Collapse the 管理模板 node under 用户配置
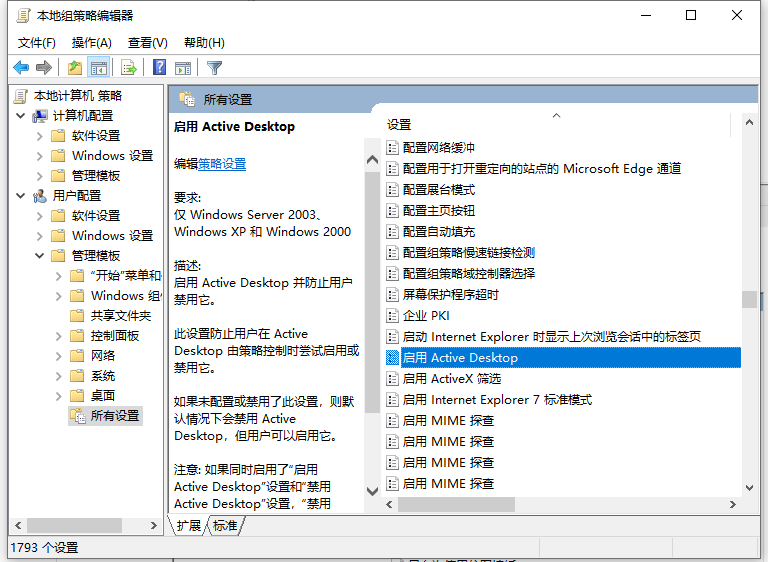 pos(40,256)
